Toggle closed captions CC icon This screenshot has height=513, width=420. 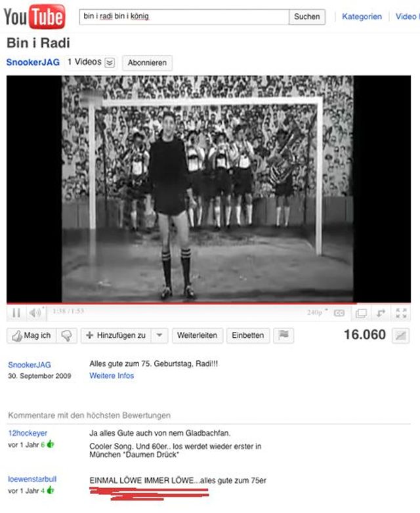[339, 313]
